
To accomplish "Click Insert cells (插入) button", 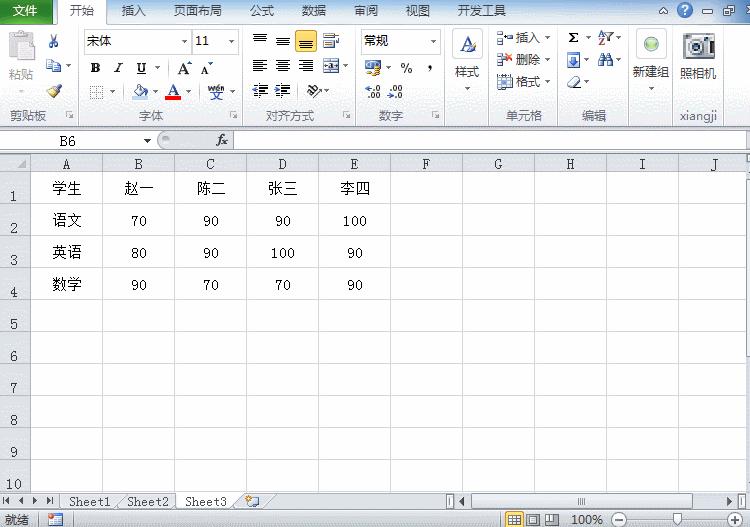I will [523, 37].
